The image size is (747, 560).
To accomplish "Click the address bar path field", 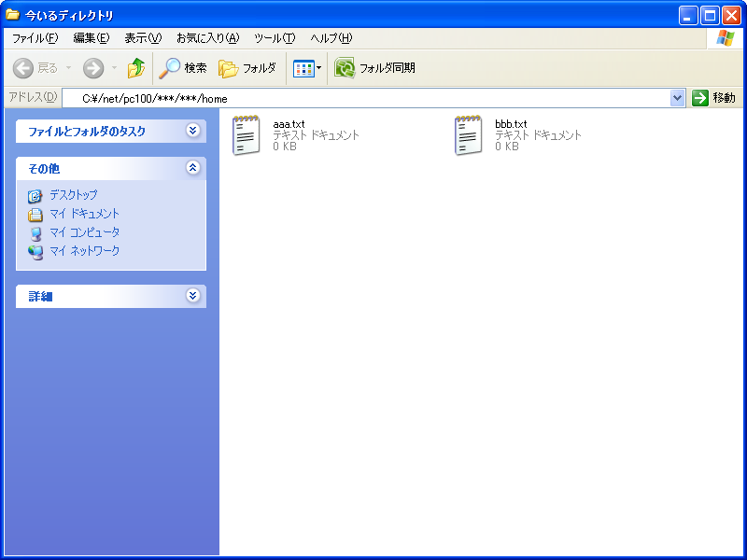I will [373, 98].
